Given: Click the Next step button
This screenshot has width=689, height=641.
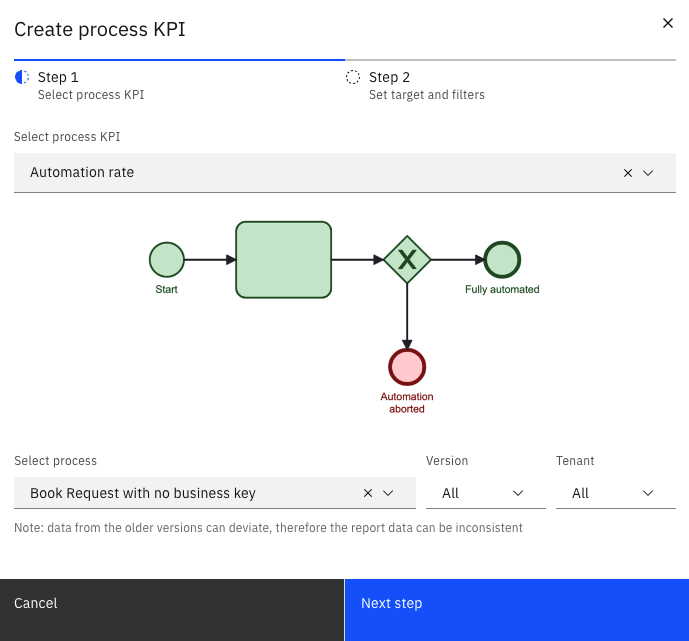Looking at the screenshot, I should point(516,603).
